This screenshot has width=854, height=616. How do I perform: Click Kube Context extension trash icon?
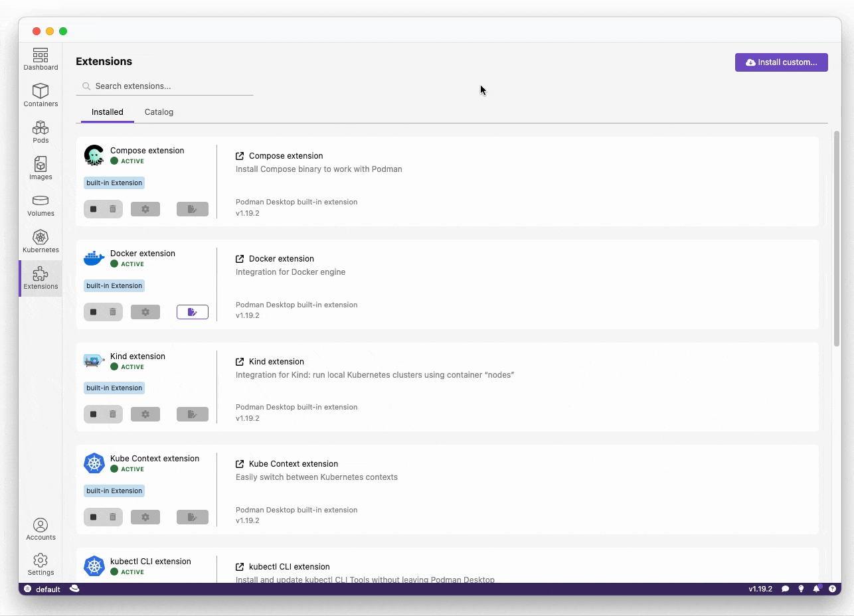(x=113, y=517)
